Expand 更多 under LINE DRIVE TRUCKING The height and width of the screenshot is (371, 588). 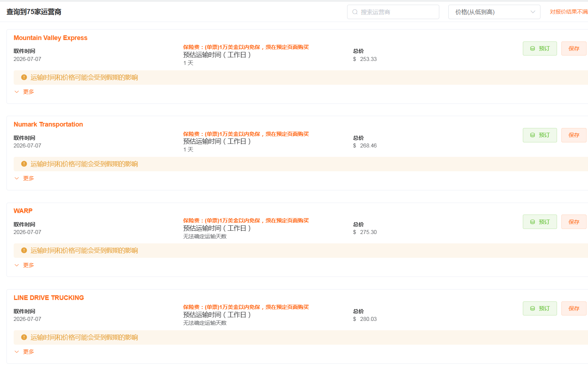28,352
